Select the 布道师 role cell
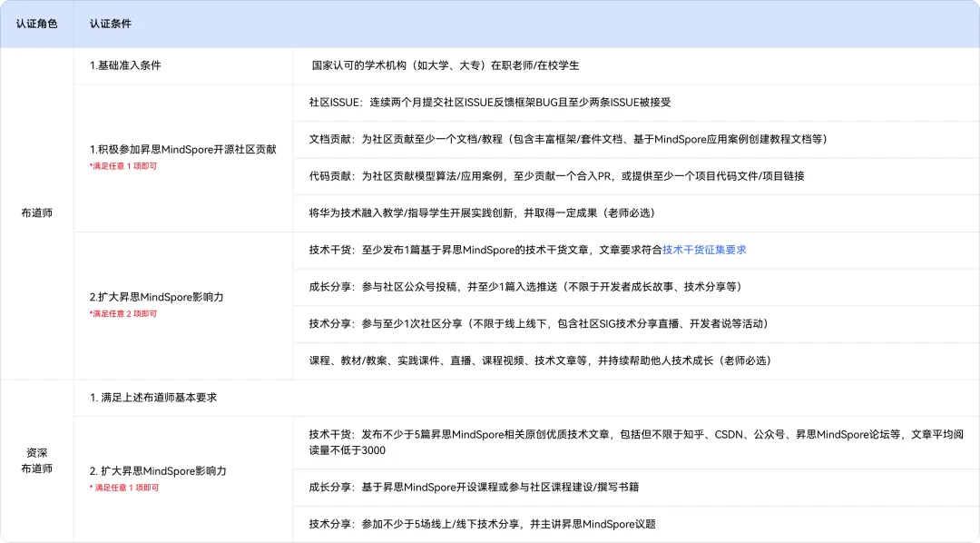Viewport: 980px width, 543px height. tap(37, 212)
